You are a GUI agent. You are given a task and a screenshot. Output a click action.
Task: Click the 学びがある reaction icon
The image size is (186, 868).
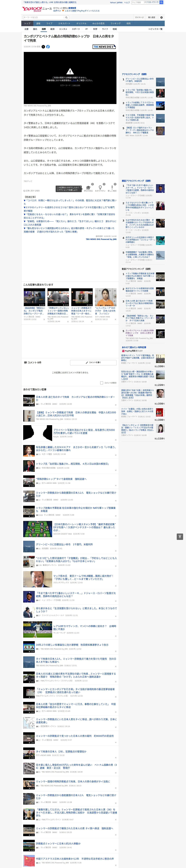[89, 187]
